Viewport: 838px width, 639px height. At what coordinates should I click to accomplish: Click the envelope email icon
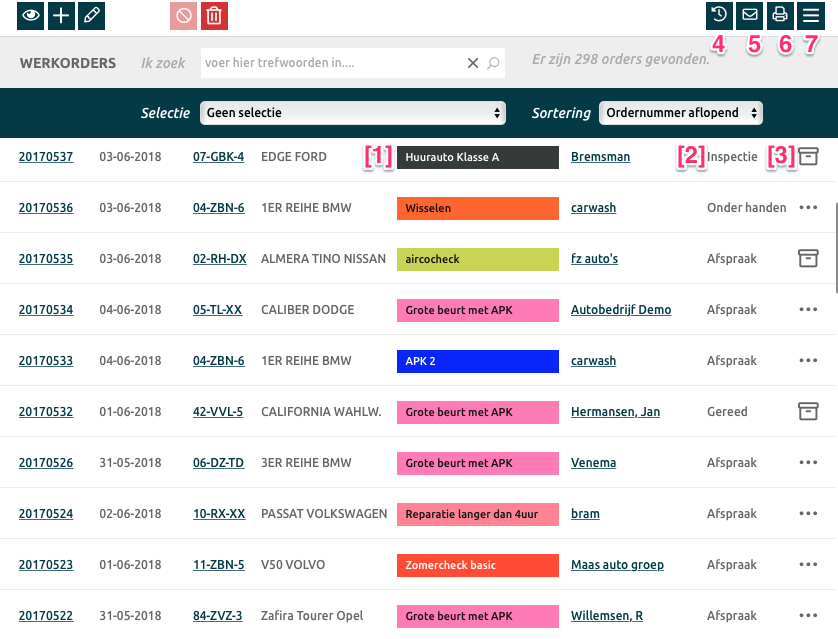tap(749, 15)
